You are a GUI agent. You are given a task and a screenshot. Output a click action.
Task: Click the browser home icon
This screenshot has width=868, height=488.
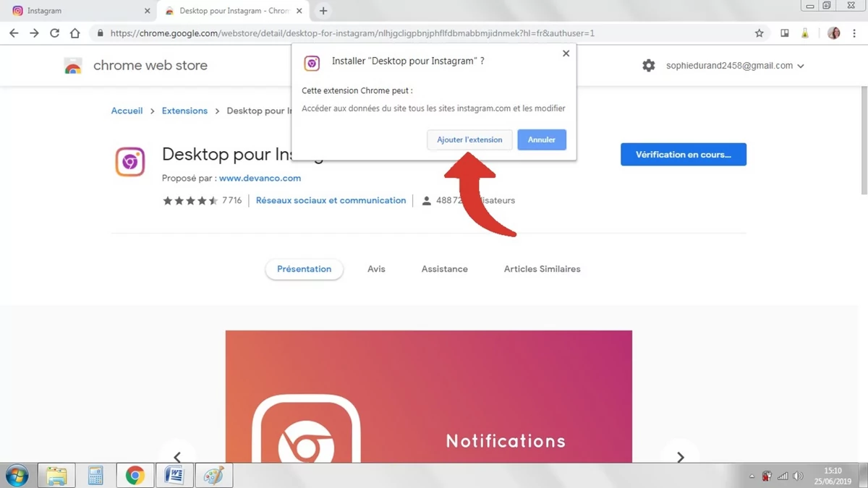tap(75, 33)
